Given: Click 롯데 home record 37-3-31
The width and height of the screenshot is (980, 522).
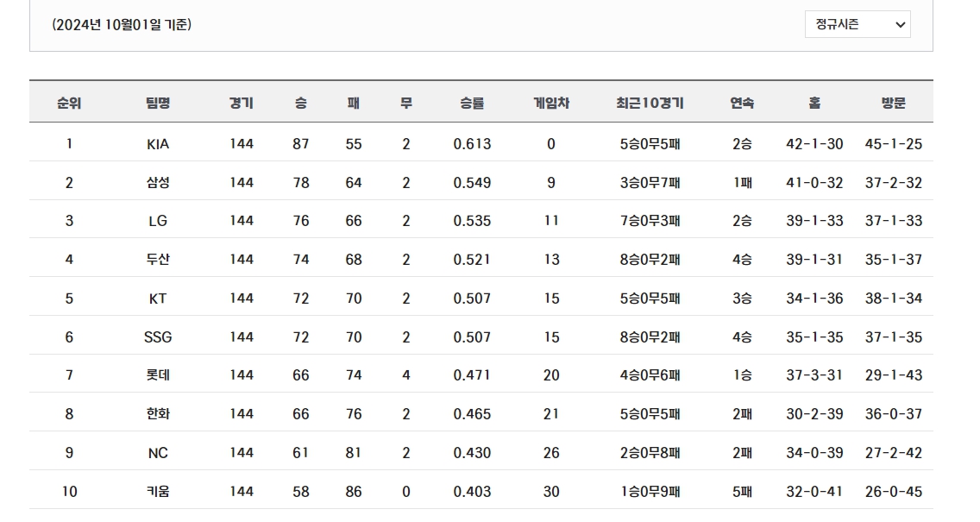Looking at the screenshot, I should coord(814,375).
